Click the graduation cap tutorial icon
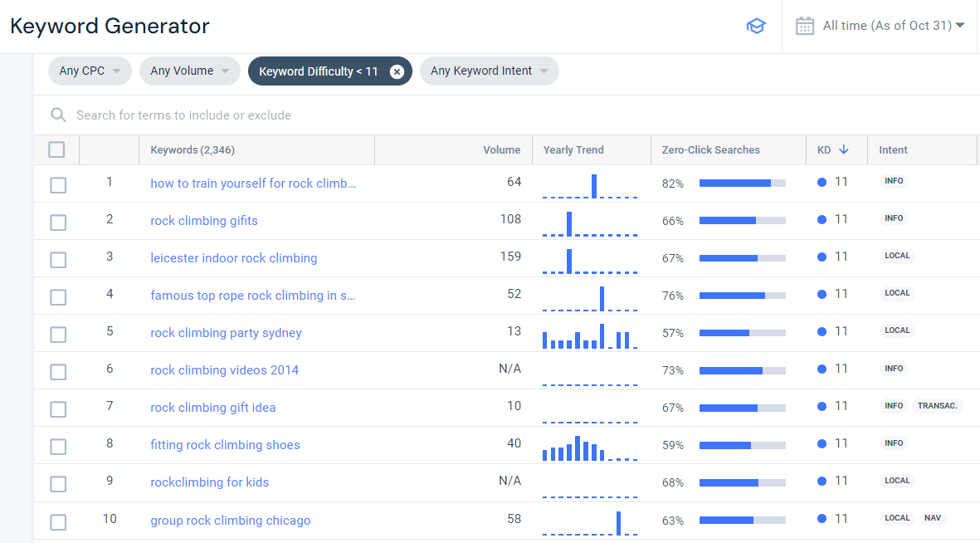This screenshot has height=543, width=980. tap(756, 26)
